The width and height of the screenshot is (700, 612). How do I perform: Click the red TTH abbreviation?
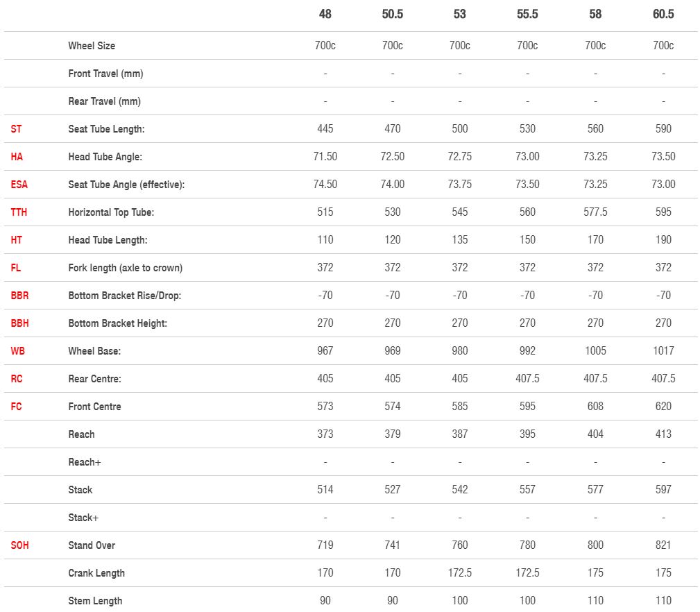click(x=19, y=212)
